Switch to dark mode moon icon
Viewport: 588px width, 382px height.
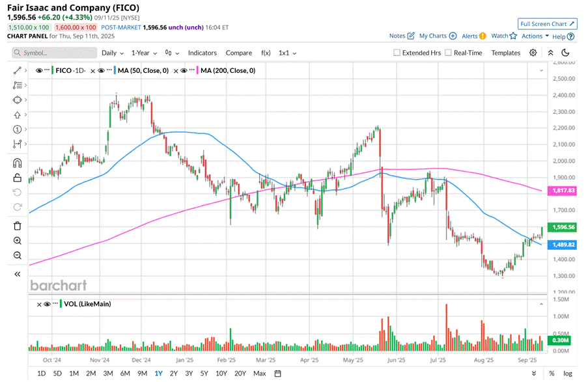[x=565, y=53]
